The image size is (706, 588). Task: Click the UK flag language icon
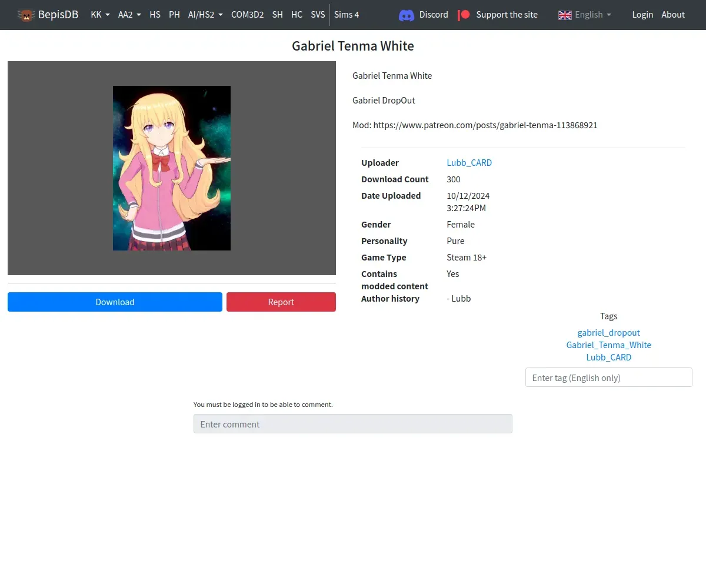point(565,15)
